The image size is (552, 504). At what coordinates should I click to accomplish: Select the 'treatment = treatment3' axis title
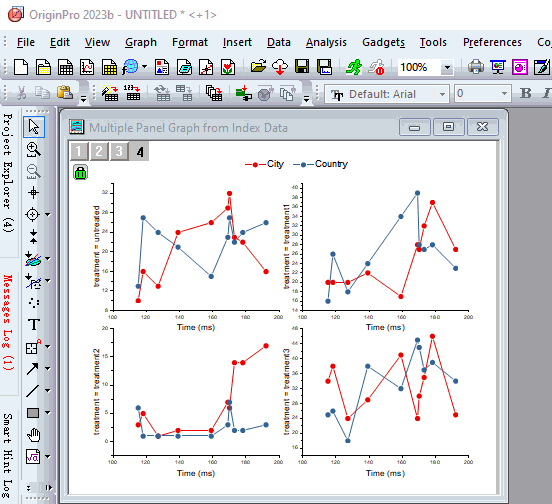(x=286, y=392)
